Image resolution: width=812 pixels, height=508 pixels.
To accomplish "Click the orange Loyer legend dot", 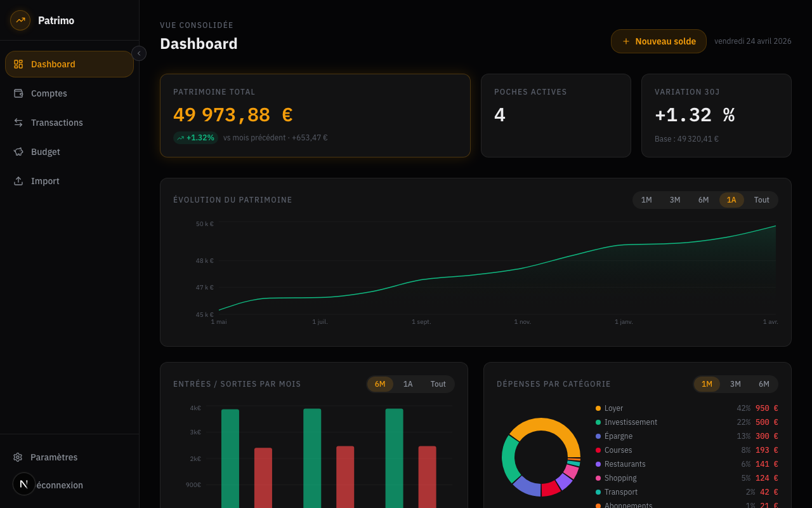I will tap(598, 408).
